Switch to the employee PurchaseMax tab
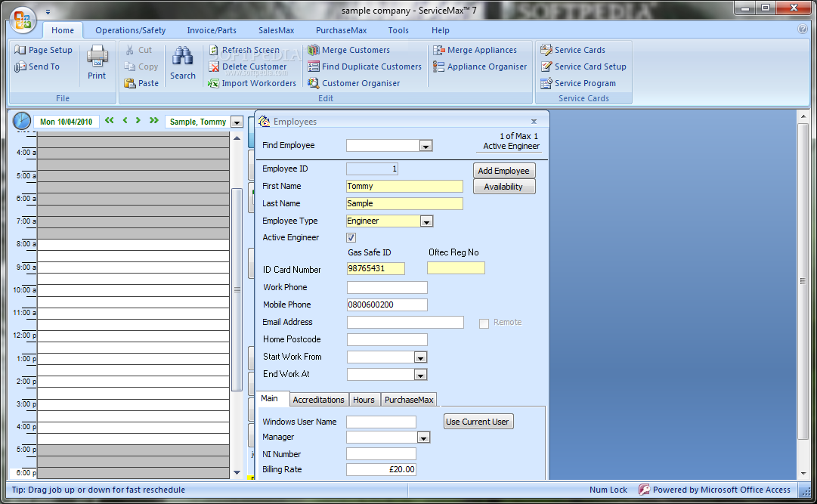817x504 pixels. [x=409, y=400]
